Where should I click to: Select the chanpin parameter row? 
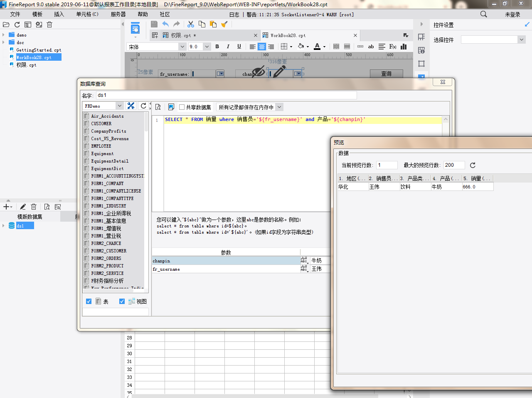pyautogui.click(x=226, y=261)
